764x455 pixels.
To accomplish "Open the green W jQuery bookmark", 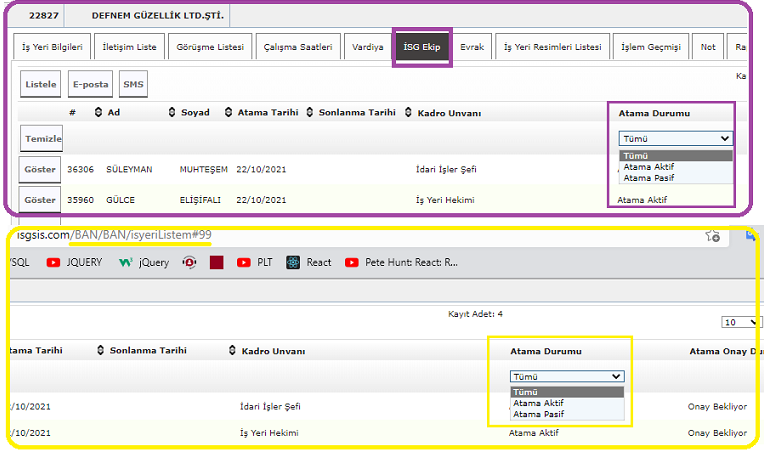I will [143, 263].
